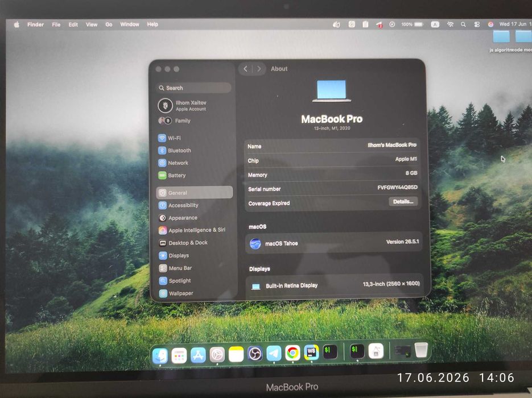Image resolution: width=532 pixels, height=398 pixels.
Task: Open Bluetooth settings in the sidebar
Action: (175, 151)
